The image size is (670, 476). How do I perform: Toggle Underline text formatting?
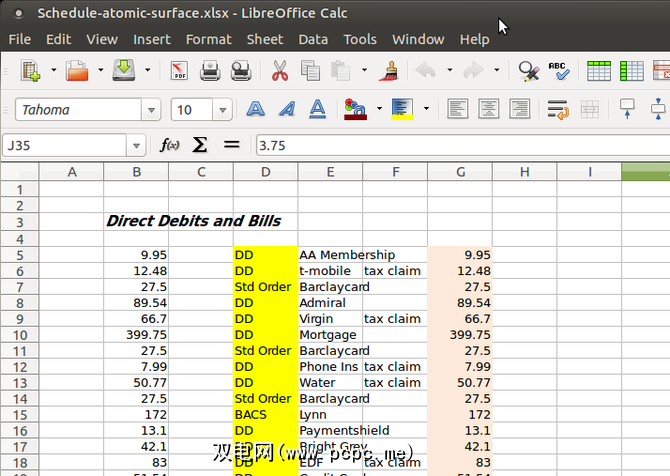[x=317, y=109]
